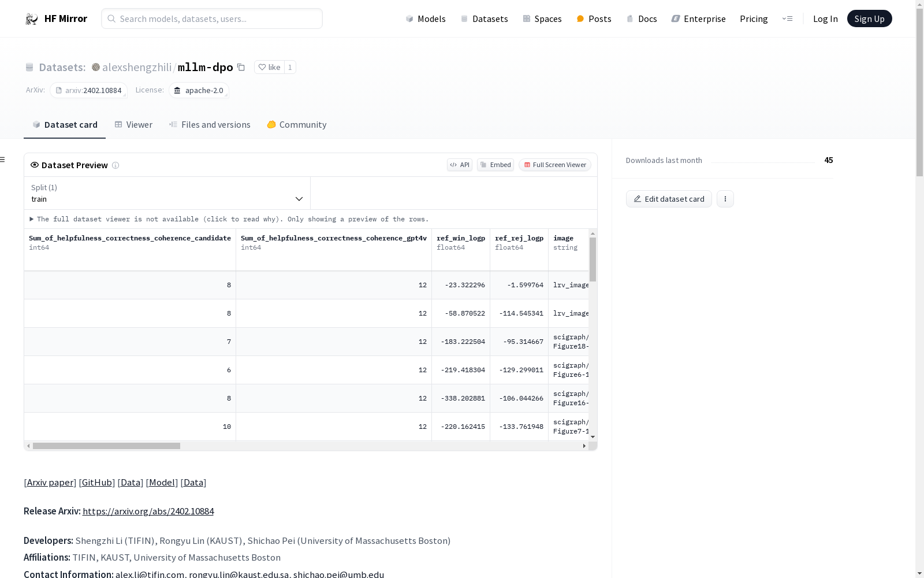Click the Sign Up button
This screenshot has width=924, height=578.
[x=869, y=18]
